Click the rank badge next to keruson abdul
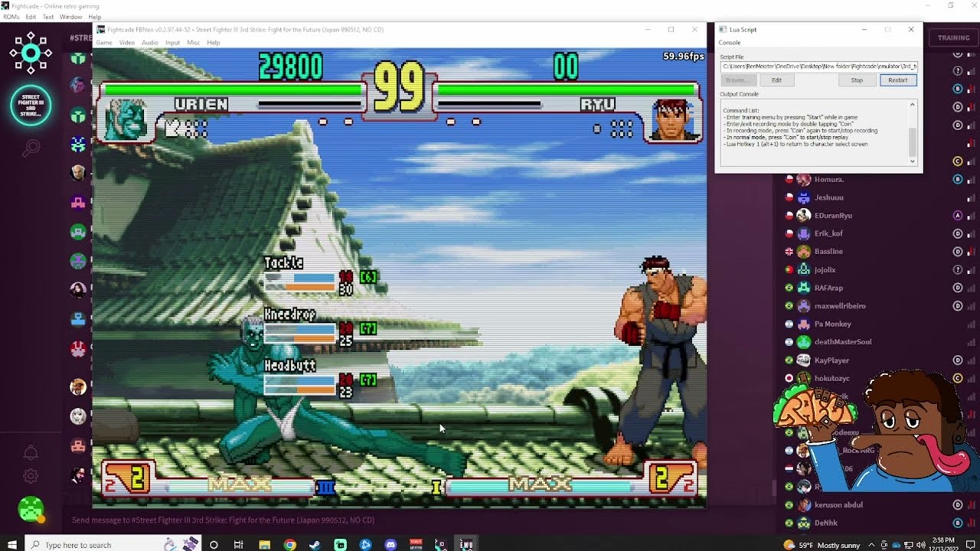The width and height of the screenshot is (980, 551). pos(957,505)
